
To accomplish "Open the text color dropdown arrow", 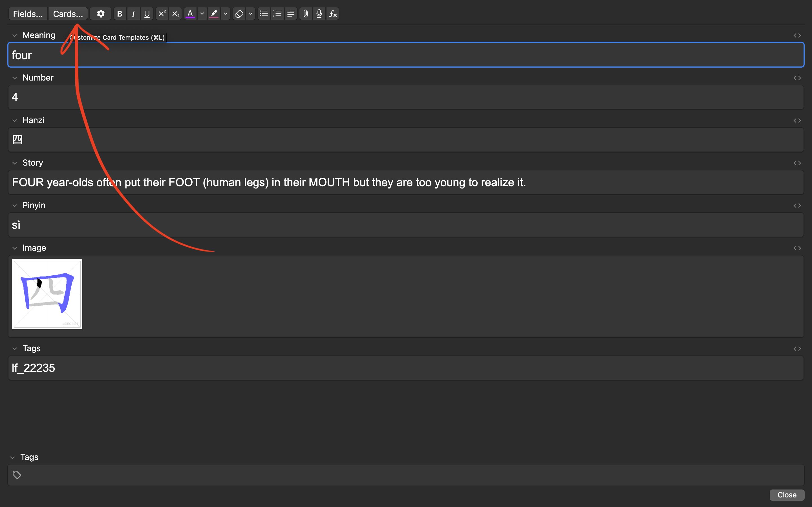I will [x=202, y=14].
